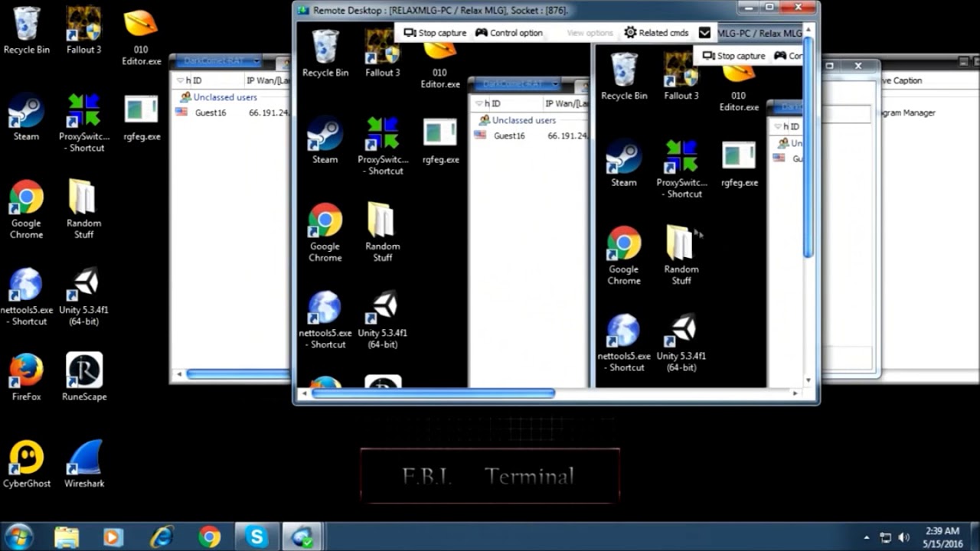This screenshot has height=551, width=980.
Task: Click IP Wan/[Lan] column header in the background DarkComet window
Action: [267, 80]
